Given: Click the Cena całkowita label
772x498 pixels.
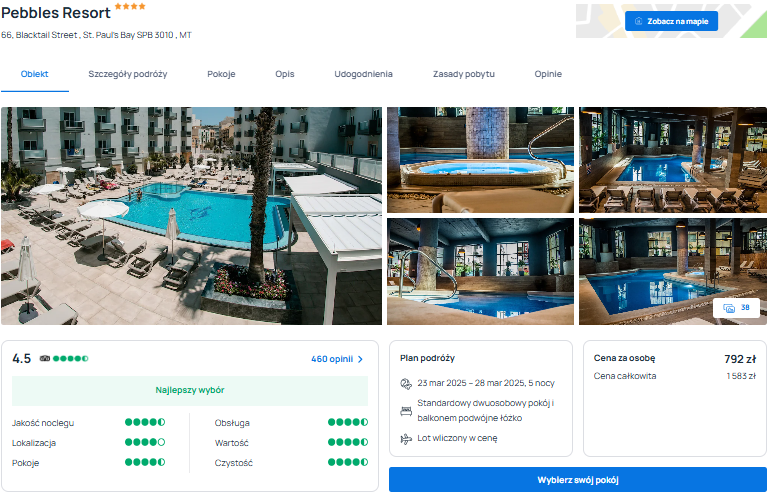Looking at the screenshot, I should 625,376.
